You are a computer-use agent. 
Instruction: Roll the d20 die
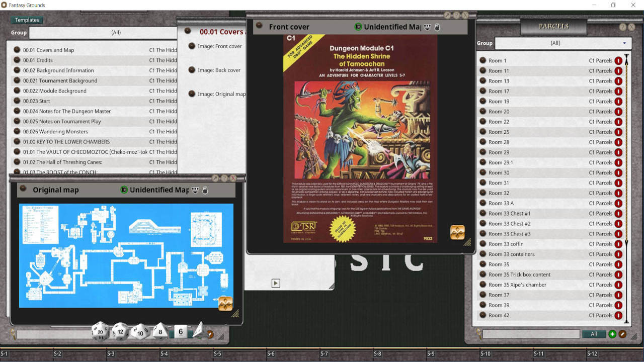pyautogui.click(x=100, y=332)
